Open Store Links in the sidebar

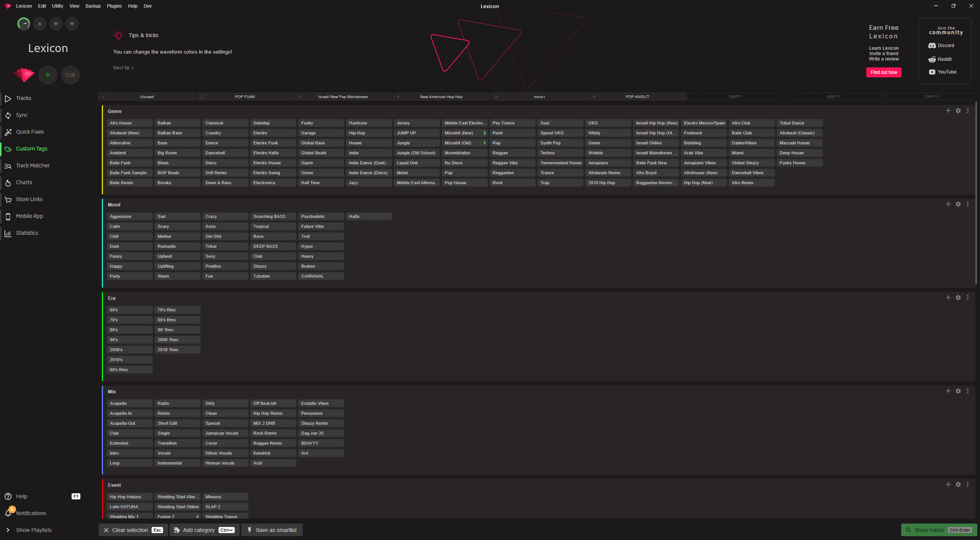[x=29, y=199]
